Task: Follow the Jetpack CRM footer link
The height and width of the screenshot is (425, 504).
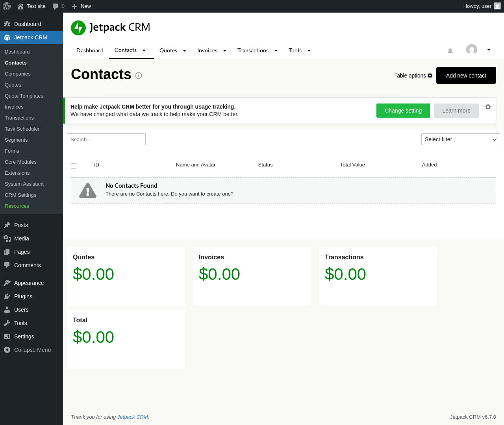Action: [x=133, y=417]
